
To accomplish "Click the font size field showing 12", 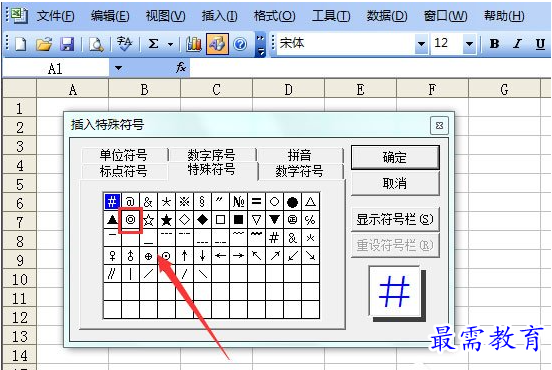I will [x=446, y=44].
